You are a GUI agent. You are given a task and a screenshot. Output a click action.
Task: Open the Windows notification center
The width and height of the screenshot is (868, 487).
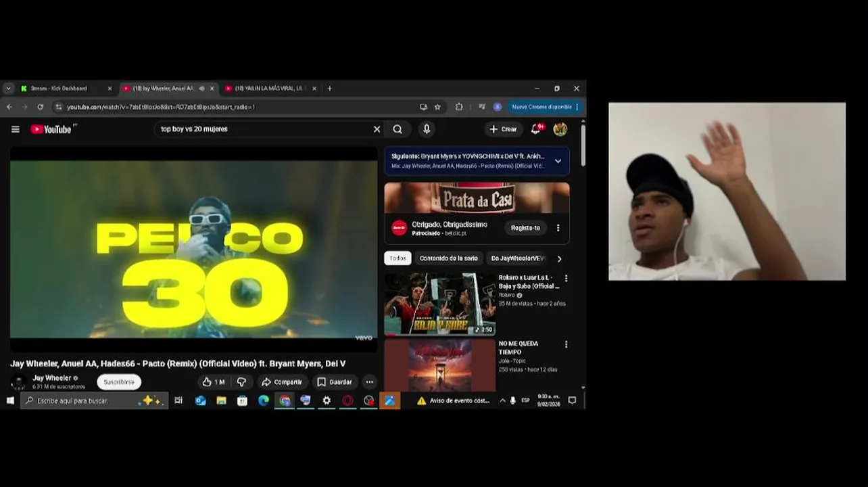[572, 400]
